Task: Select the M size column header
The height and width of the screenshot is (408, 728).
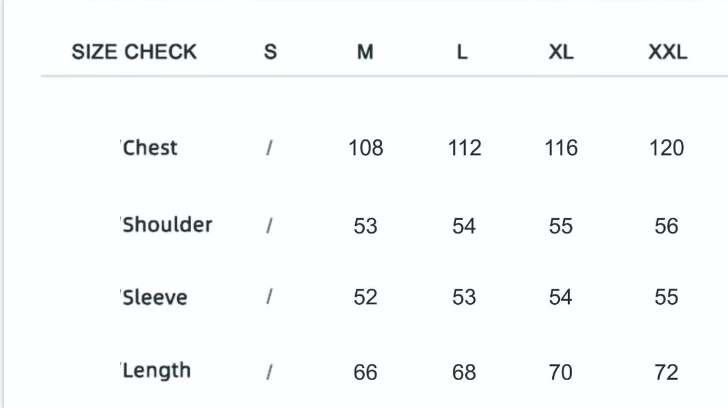Action: (x=365, y=53)
